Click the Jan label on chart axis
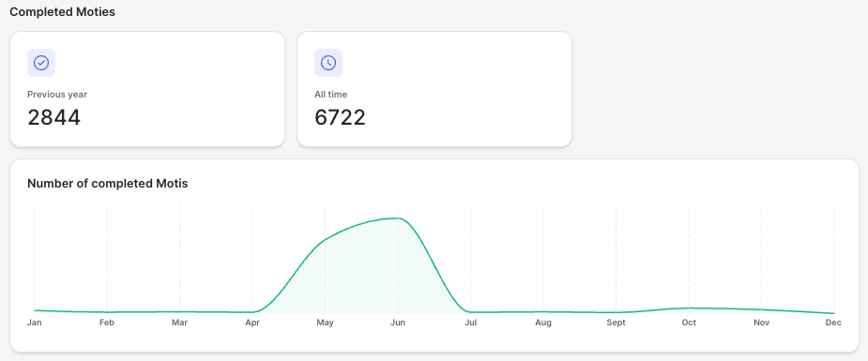Image resolution: width=868 pixels, height=361 pixels. pos(35,323)
